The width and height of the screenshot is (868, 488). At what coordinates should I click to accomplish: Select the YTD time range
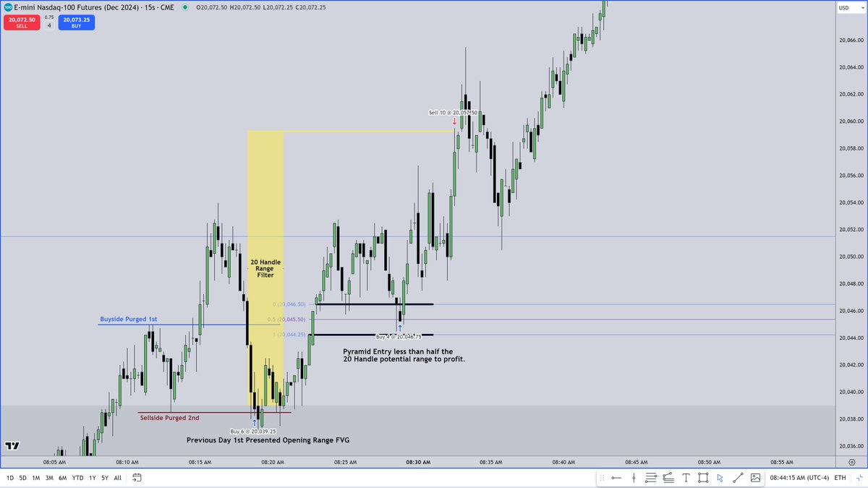tap(77, 478)
